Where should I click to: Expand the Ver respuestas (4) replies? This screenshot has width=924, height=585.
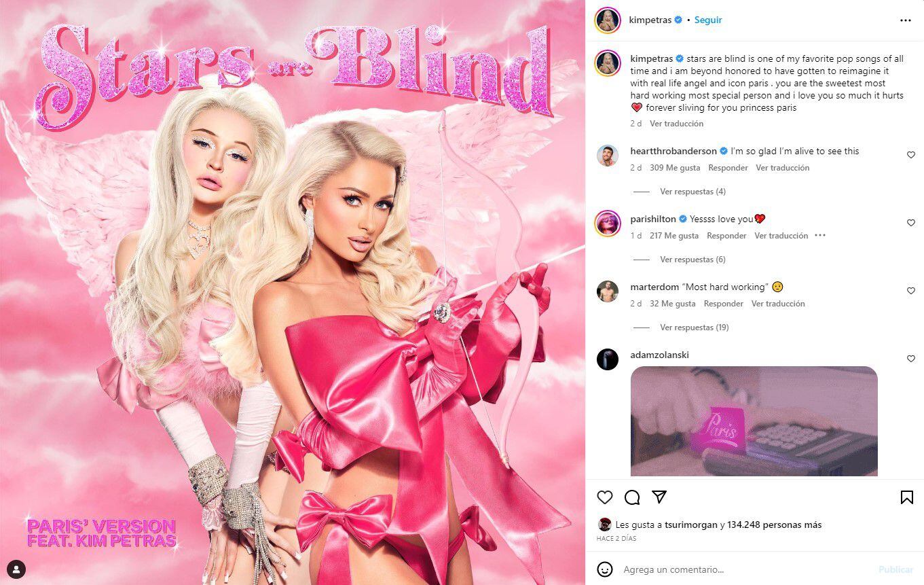[692, 192]
